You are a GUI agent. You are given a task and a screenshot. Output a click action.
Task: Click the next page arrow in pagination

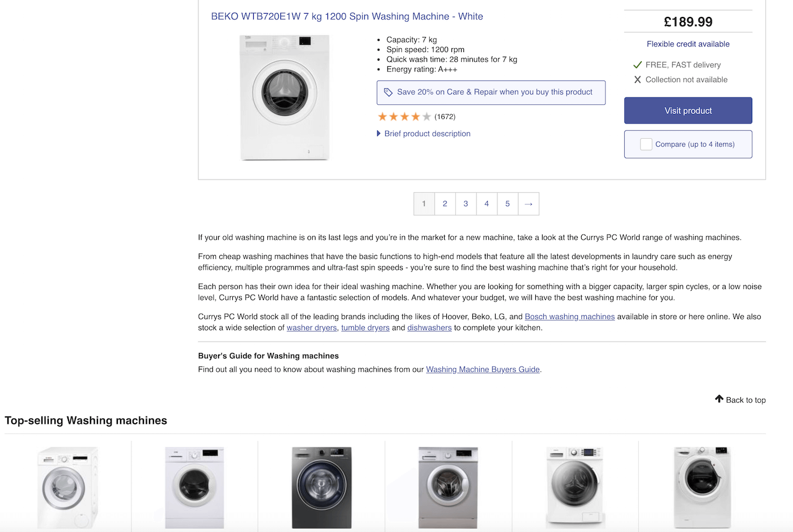click(x=528, y=204)
